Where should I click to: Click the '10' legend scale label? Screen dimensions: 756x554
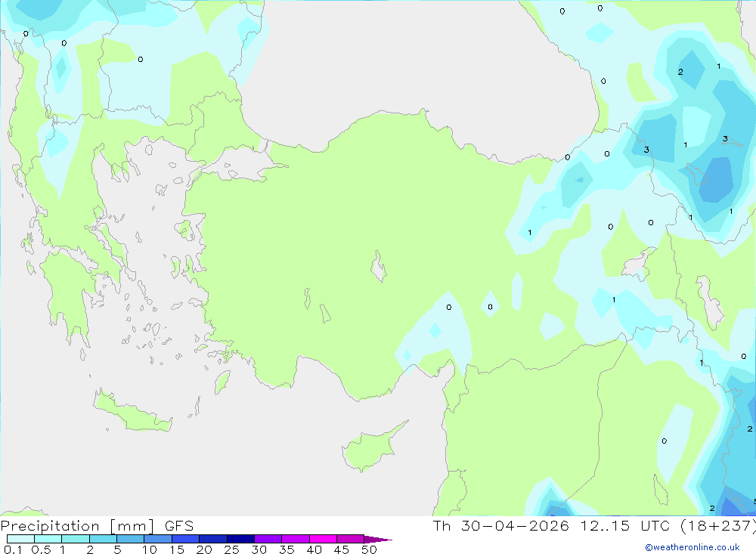[150, 549]
